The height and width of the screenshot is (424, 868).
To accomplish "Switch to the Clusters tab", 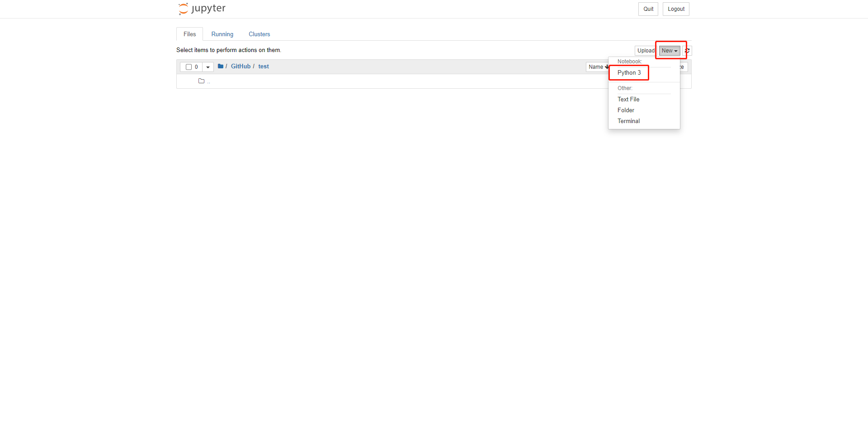I will [x=259, y=34].
